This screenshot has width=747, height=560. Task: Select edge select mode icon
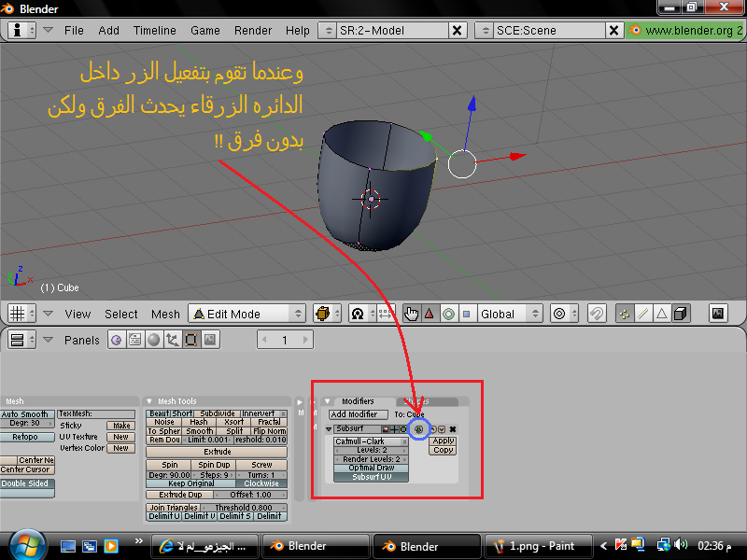coord(643,314)
